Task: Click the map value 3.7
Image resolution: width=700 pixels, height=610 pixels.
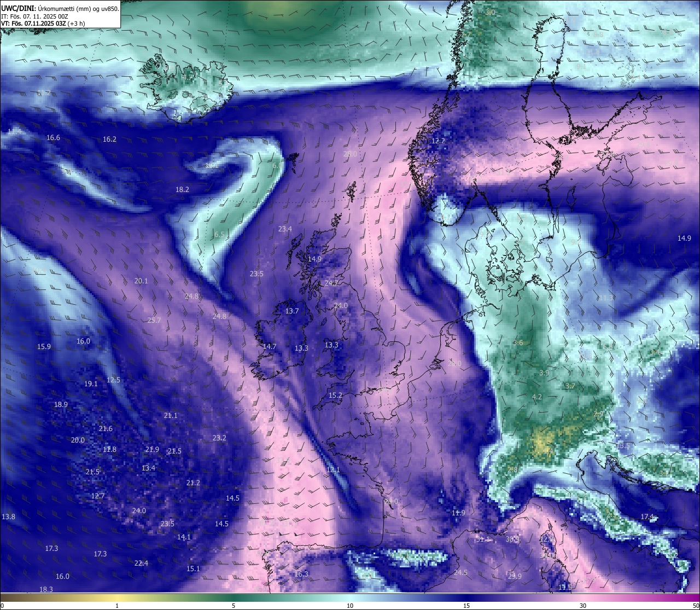Action: point(570,386)
